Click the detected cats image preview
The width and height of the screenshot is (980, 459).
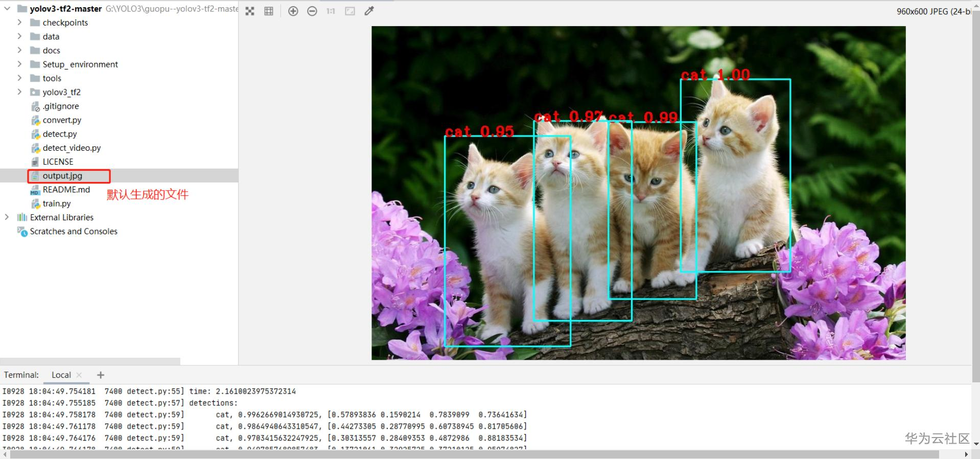639,193
